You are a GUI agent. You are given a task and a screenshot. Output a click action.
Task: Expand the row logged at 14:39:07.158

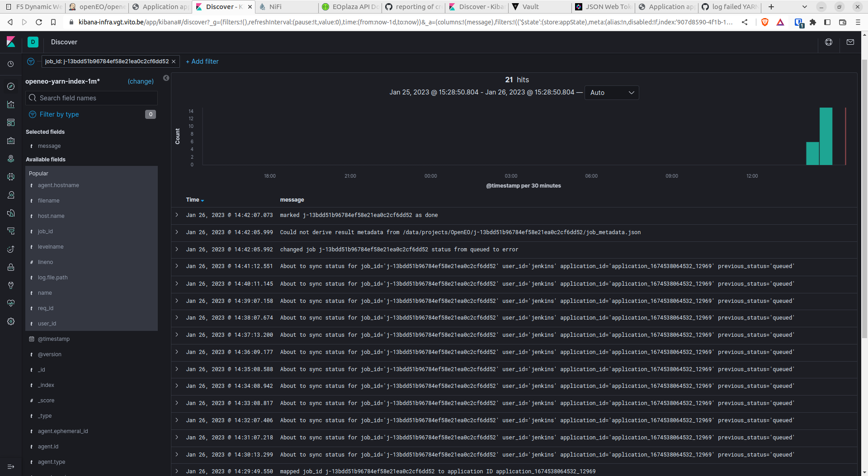click(x=176, y=301)
